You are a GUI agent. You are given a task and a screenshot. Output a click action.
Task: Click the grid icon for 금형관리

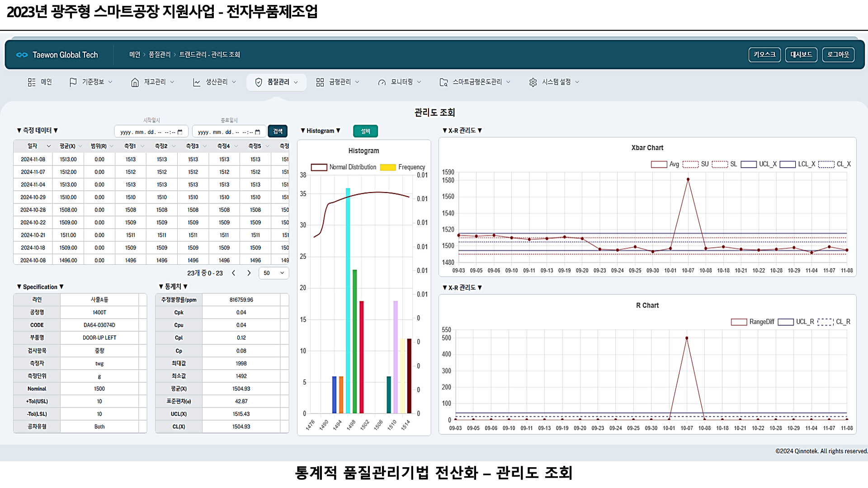click(320, 82)
